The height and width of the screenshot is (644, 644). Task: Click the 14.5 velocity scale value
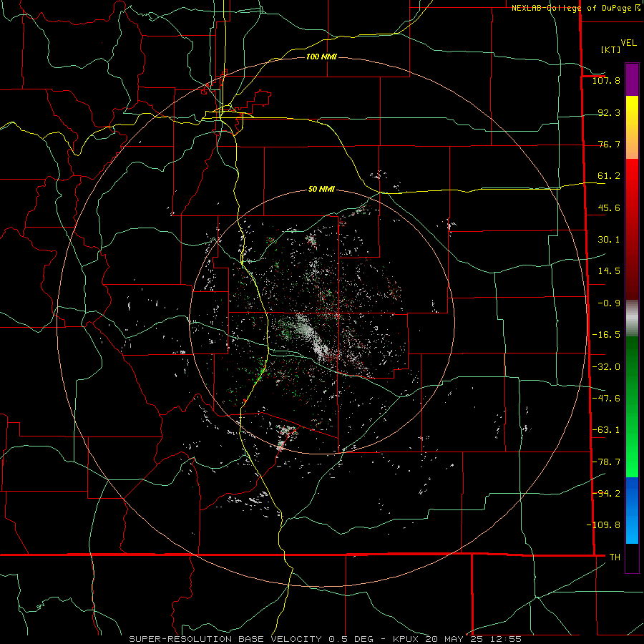point(609,271)
